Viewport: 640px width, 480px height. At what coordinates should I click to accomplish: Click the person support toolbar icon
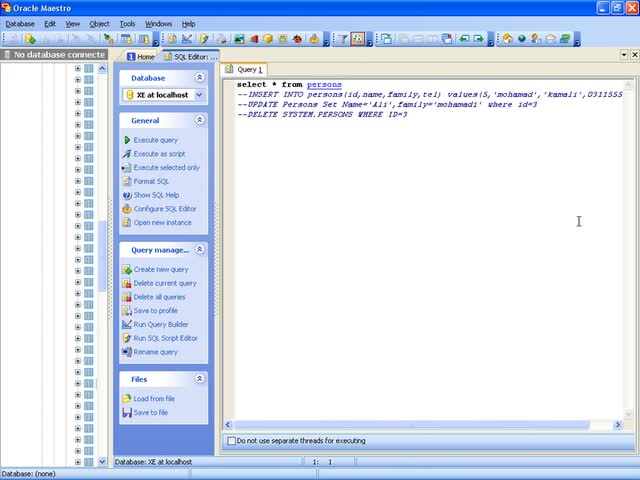click(536, 39)
